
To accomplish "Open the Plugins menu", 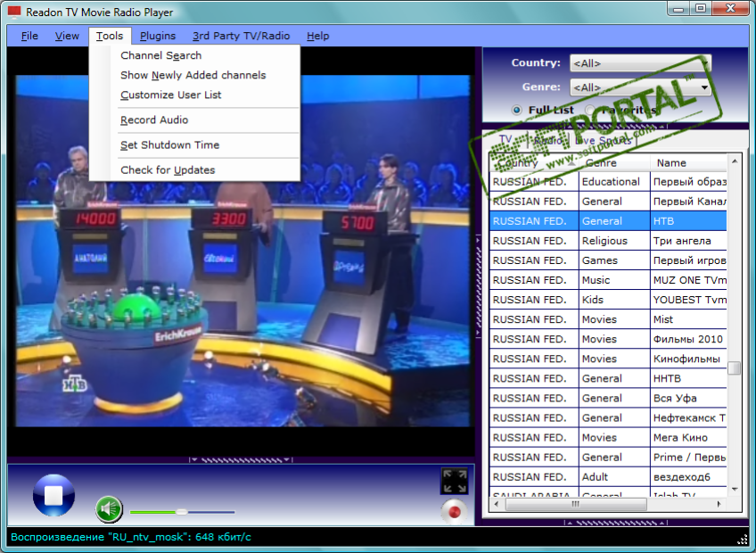I will (x=158, y=36).
